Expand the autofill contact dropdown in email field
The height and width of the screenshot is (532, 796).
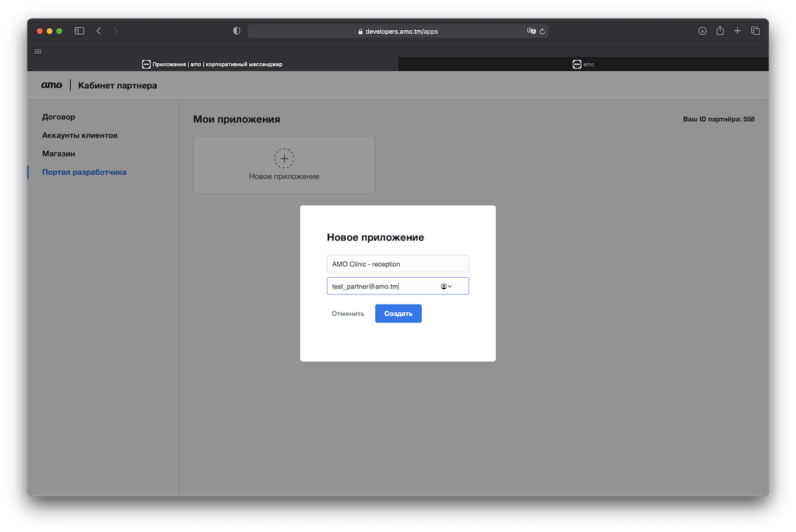446,287
